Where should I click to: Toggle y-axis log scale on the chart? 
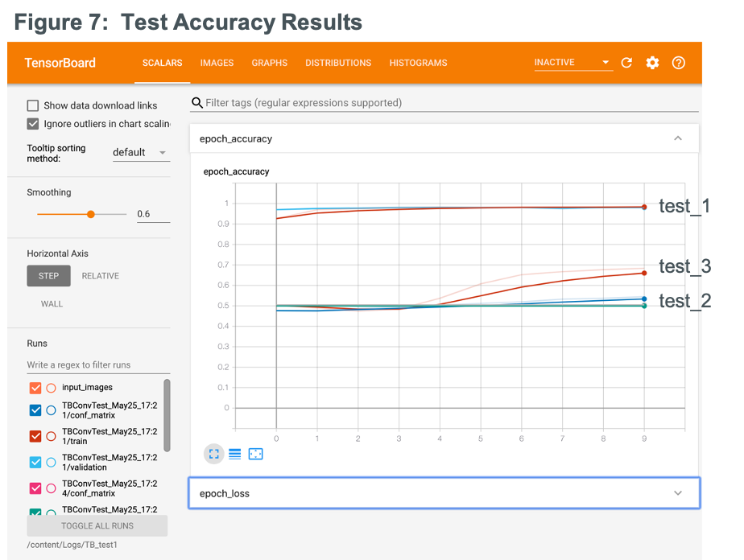234,454
